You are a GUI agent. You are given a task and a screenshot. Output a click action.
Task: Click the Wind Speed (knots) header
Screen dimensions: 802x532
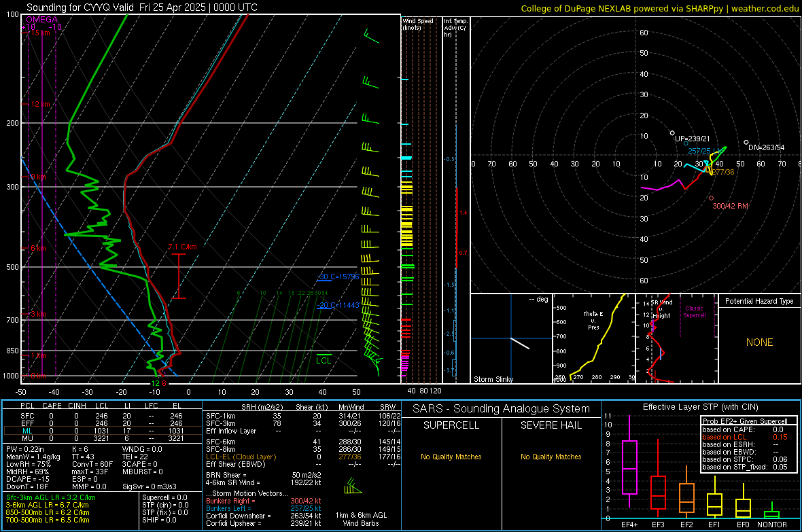click(418, 24)
